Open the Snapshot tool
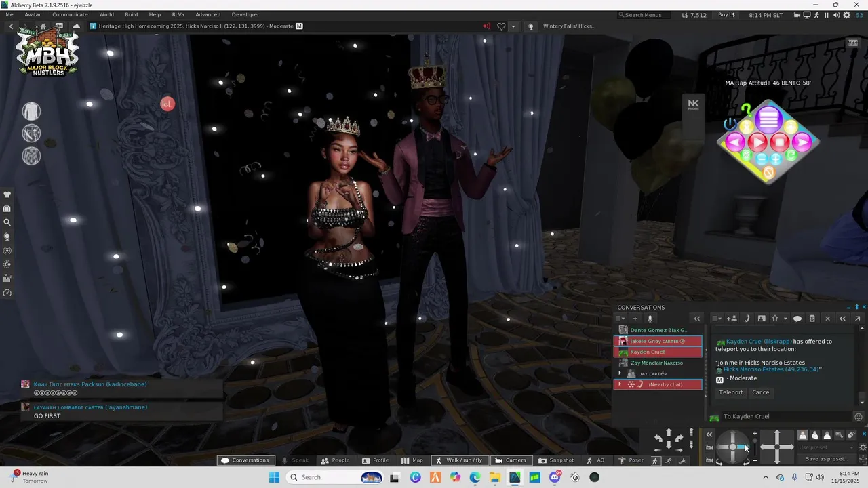The image size is (868, 488). 556,460
